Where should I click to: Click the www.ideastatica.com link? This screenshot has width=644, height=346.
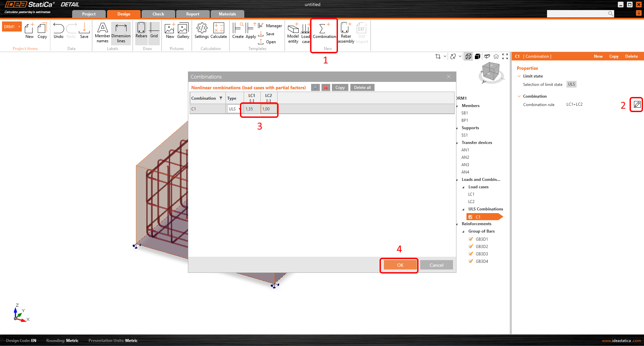621,340
